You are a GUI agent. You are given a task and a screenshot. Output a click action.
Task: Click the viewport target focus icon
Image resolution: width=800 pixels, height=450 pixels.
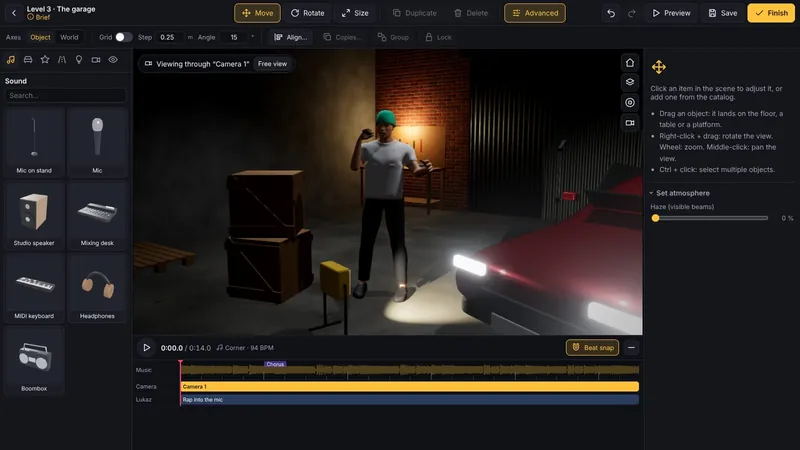(x=630, y=103)
